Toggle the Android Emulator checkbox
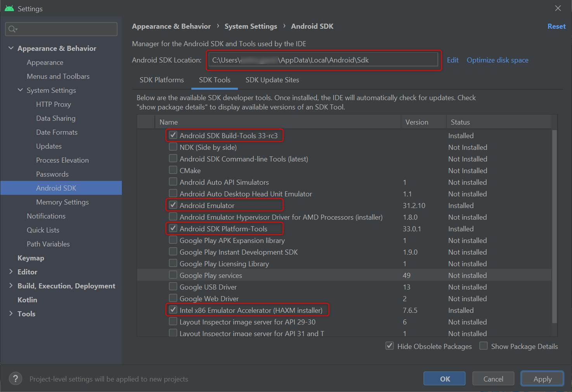572x392 pixels. tap(173, 205)
